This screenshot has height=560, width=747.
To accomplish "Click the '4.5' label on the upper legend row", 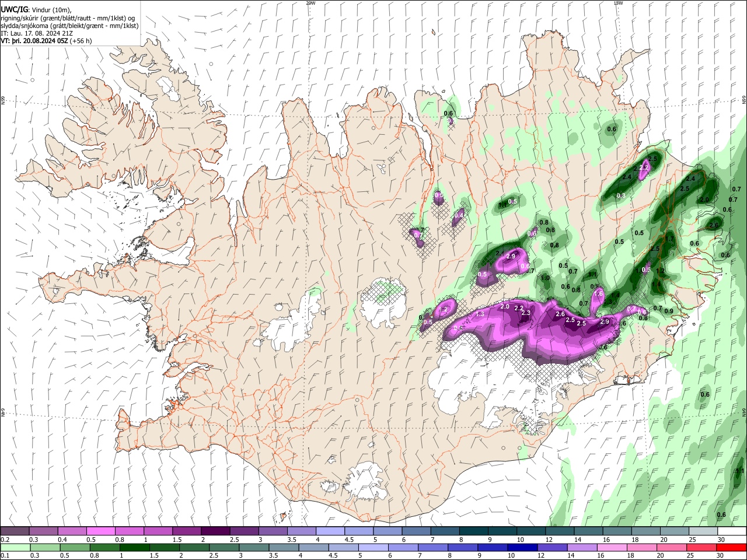I will 349,540.
